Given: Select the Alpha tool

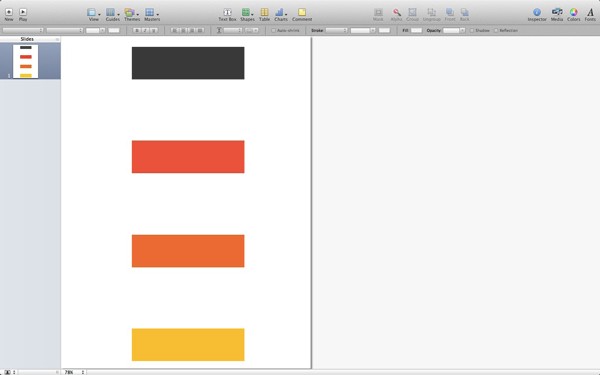Looking at the screenshot, I should click(396, 15).
